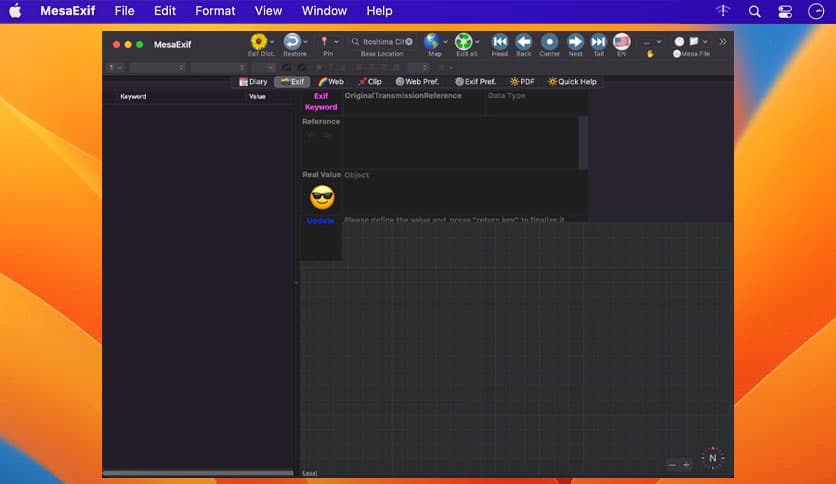Screen dimensions: 836x484
Task: Open the Map globe tool
Action: tap(432, 42)
